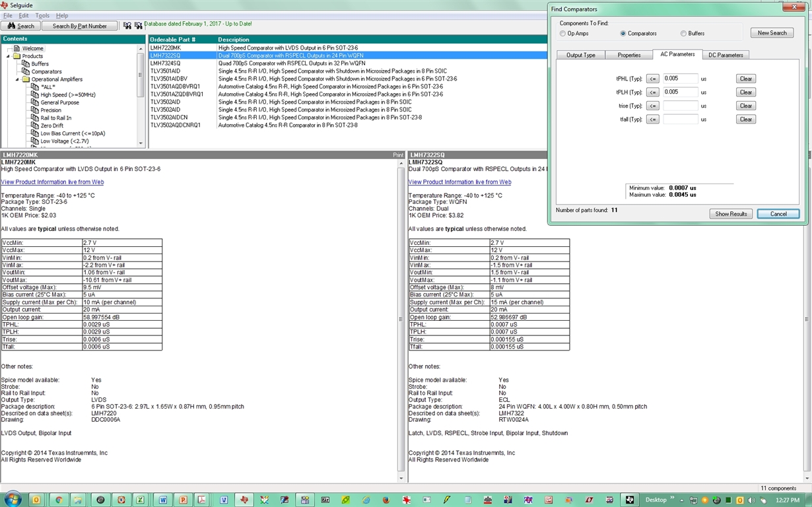Clear the tPLH (Typ) value

(x=746, y=92)
